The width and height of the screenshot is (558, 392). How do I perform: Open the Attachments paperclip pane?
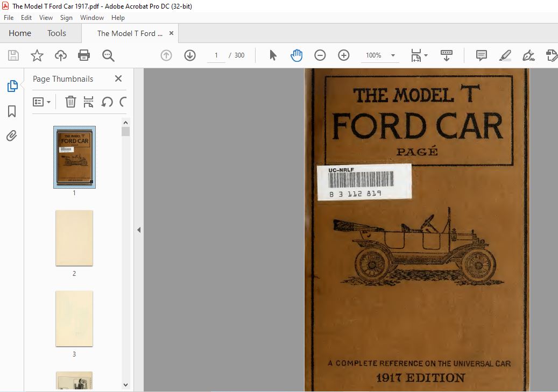tap(12, 136)
